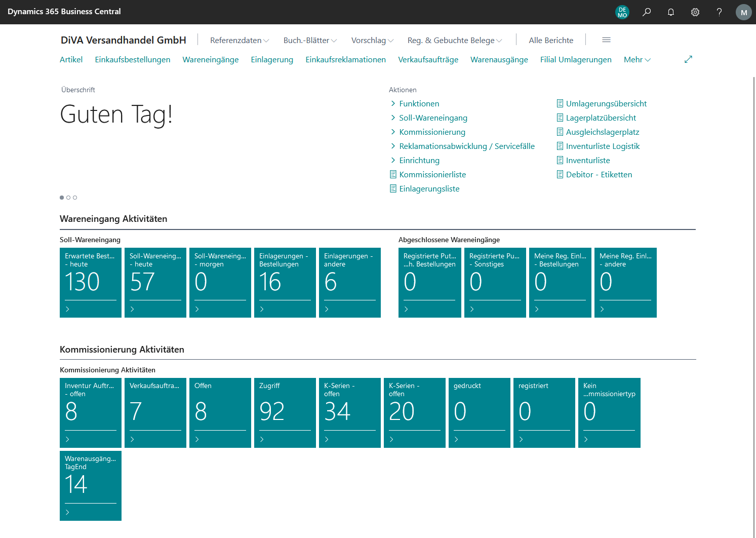Open the gedruckt tile
Screen dimensions: 756x538
tap(480, 413)
